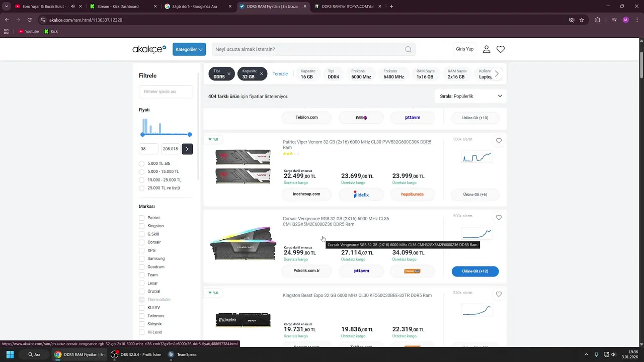Click blue Ürüne Git (+12) button
The image size is (644, 362).
(475, 271)
